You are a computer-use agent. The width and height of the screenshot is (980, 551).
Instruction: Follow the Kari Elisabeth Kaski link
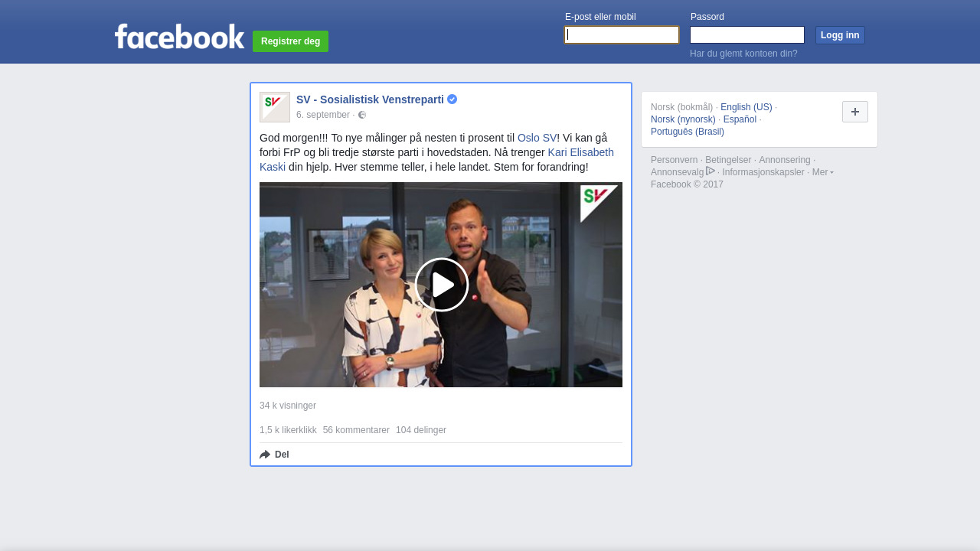[x=580, y=152]
